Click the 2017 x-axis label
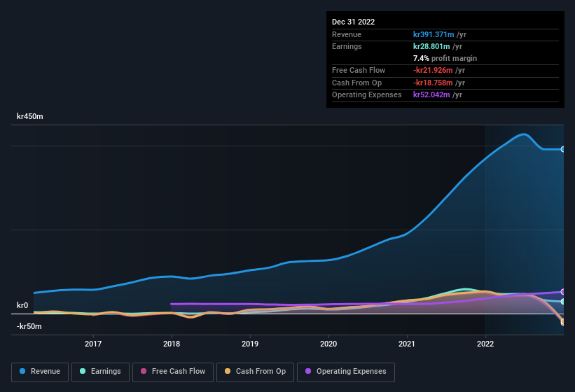Image resolution: width=575 pixels, height=392 pixels. 93,344
